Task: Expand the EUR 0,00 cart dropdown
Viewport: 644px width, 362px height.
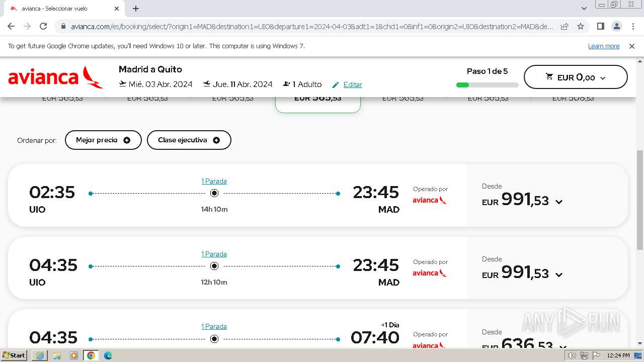Action: click(x=576, y=77)
